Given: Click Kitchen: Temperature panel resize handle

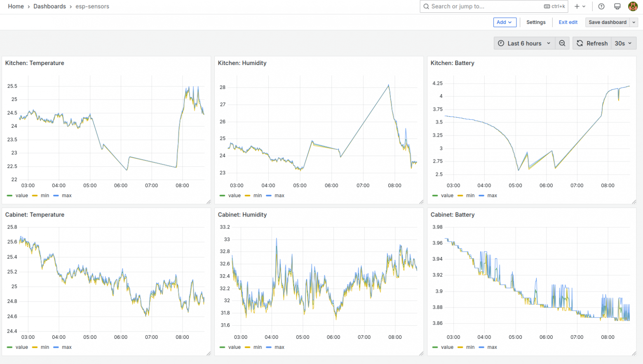Looking at the screenshot, I should pyautogui.click(x=209, y=202).
